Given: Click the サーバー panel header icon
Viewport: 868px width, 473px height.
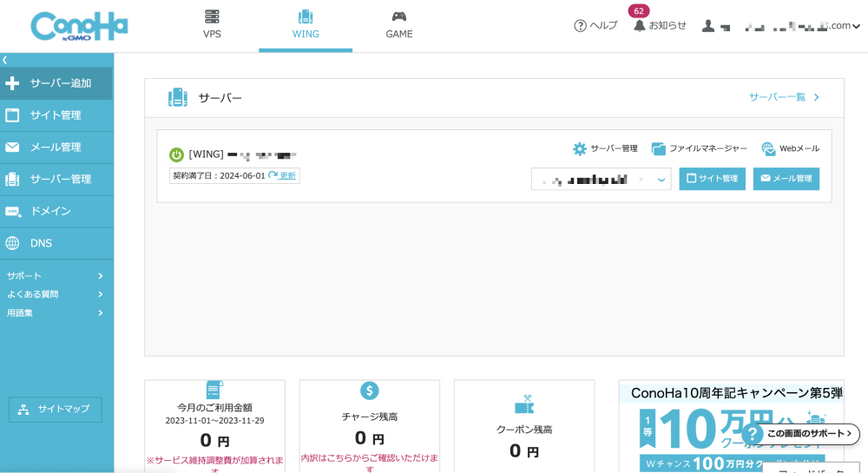Looking at the screenshot, I should point(178,98).
